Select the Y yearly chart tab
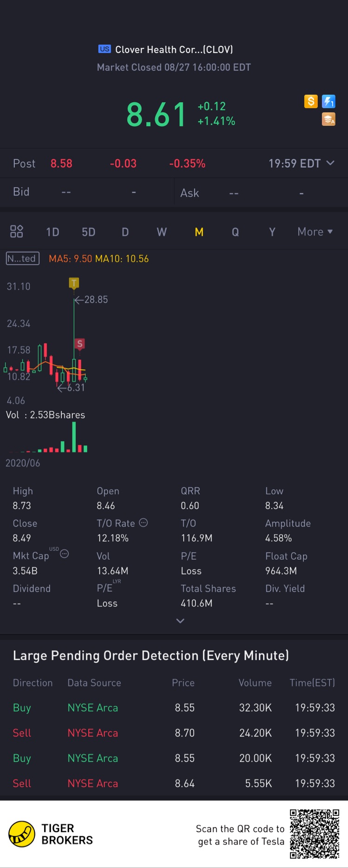The height and width of the screenshot is (868, 348). 272,232
